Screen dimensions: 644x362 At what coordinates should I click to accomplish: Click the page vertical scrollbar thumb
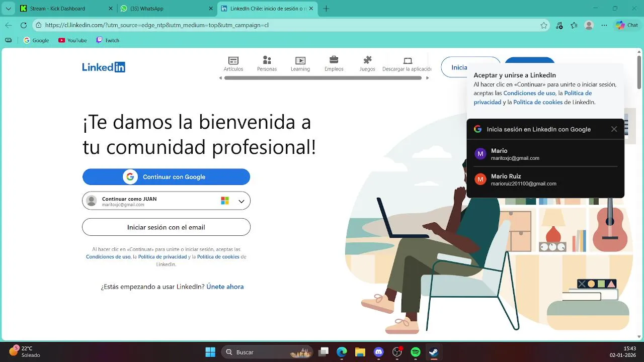click(x=639, y=73)
